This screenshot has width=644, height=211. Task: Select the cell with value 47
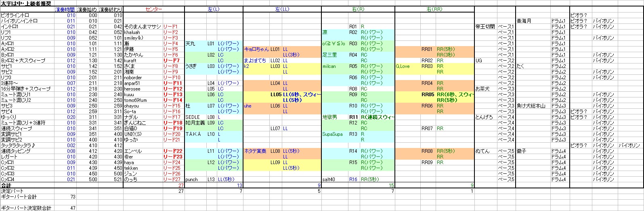(x=65, y=208)
